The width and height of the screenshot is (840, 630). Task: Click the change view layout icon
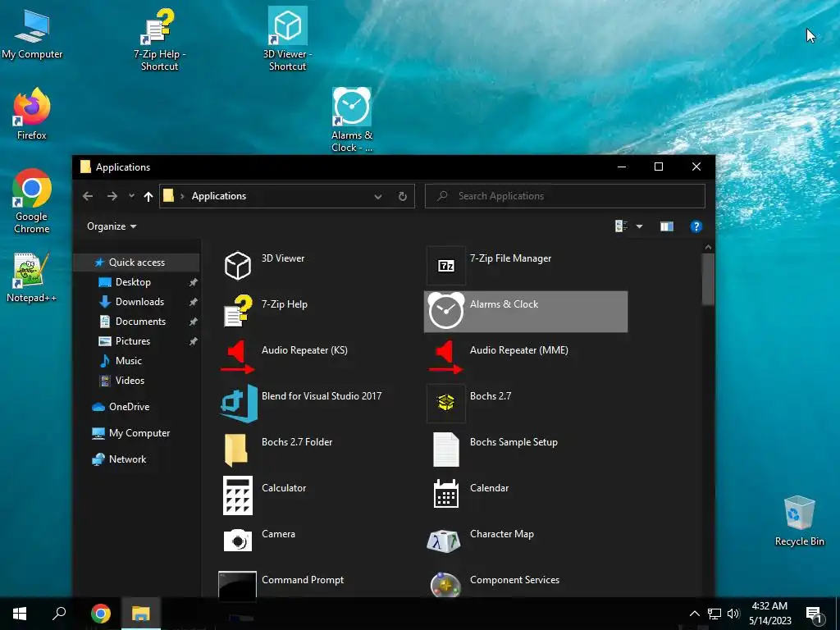coord(622,226)
